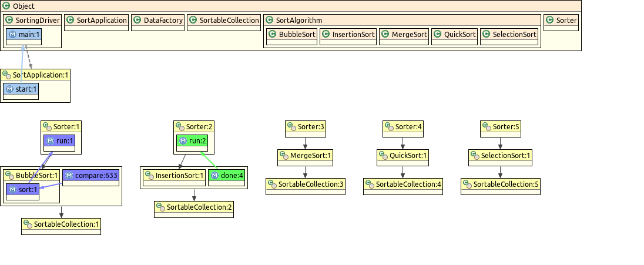Click the method icon on start:1
The height and width of the screenshot is (265, 644).
click(9, 89)
